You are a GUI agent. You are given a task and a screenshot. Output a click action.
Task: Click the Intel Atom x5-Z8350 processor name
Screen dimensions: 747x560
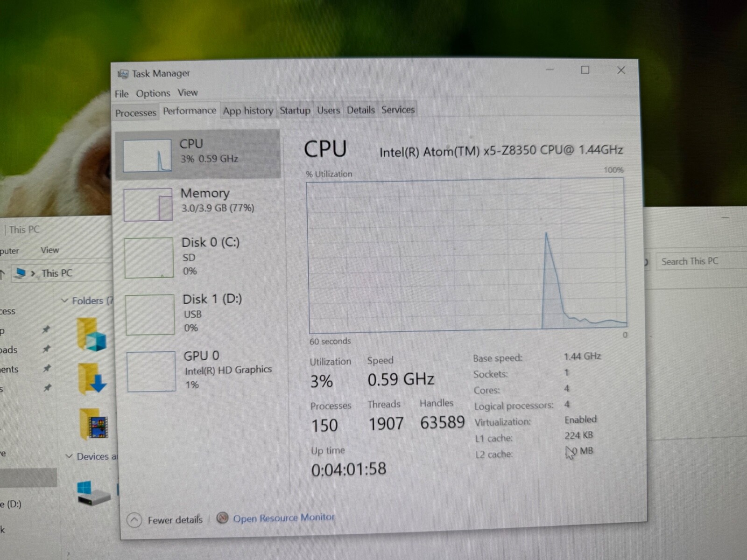(501, 151)
